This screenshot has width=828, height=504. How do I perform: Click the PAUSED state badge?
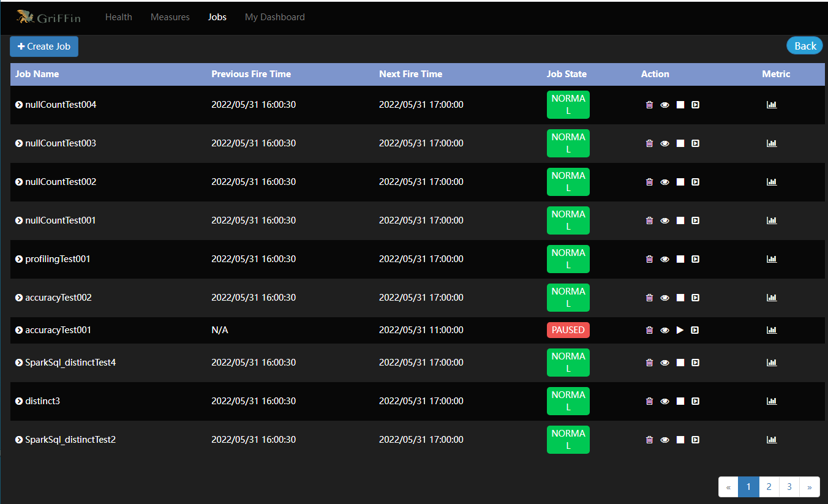(x=568, y=330)
